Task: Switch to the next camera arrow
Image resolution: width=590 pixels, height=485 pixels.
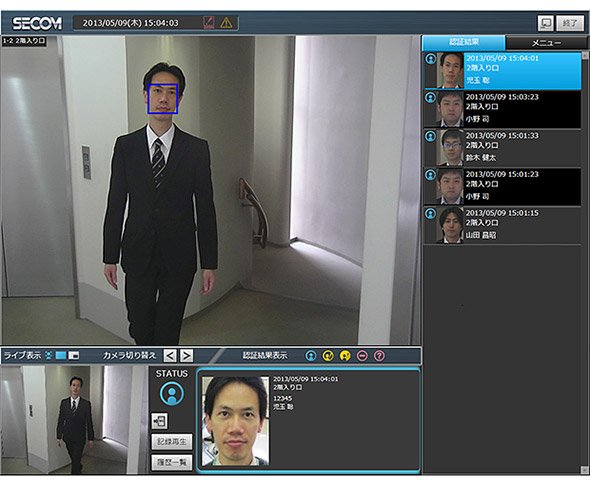Action: tap(187, 356)
